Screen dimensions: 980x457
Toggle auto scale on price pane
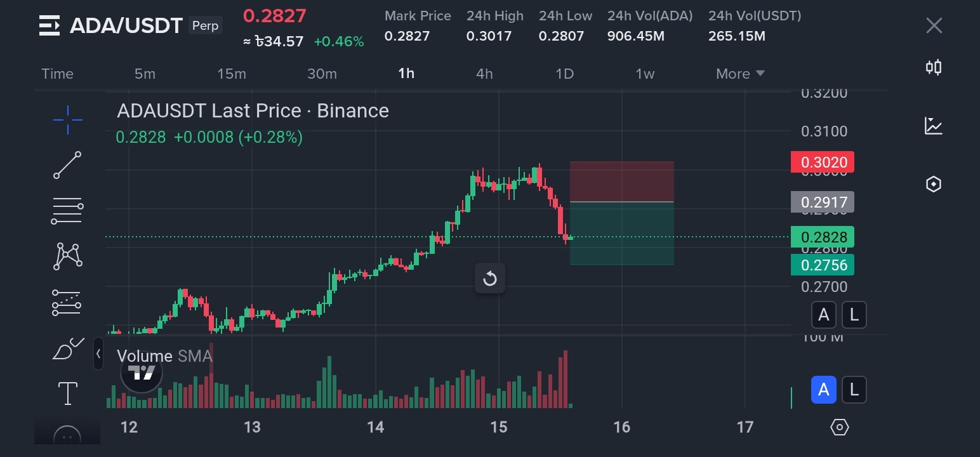click(x=823, y=315)
